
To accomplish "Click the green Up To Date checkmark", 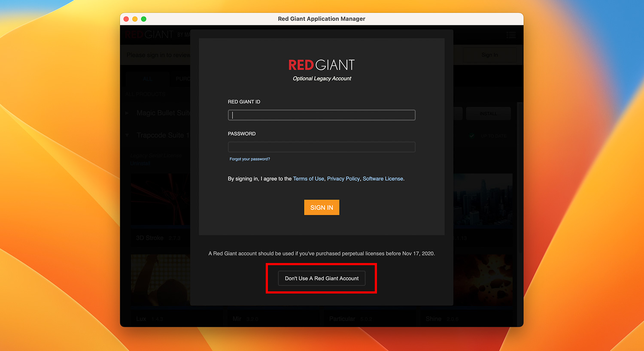I will [x=471, y=136].
